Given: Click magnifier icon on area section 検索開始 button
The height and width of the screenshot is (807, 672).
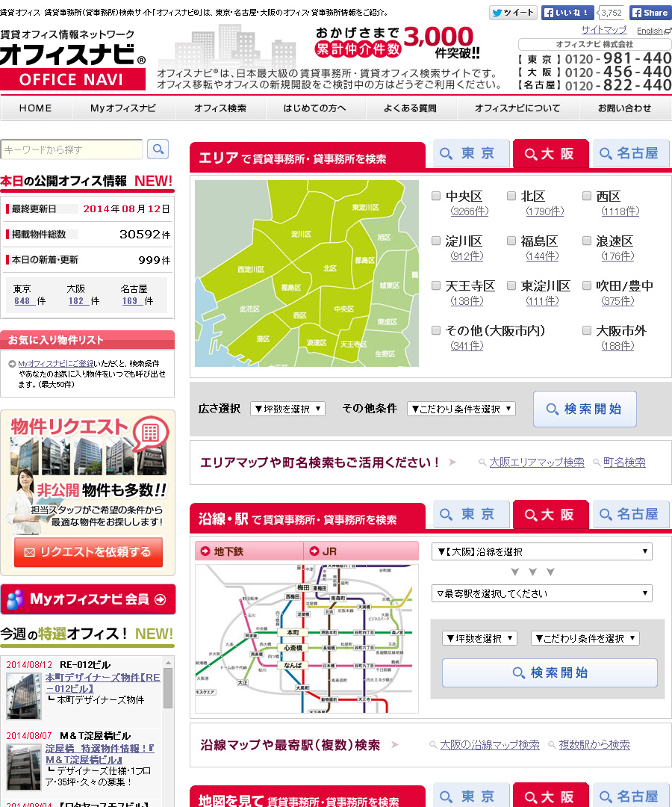Looking at the screenshot, I should tap(553, 409).
